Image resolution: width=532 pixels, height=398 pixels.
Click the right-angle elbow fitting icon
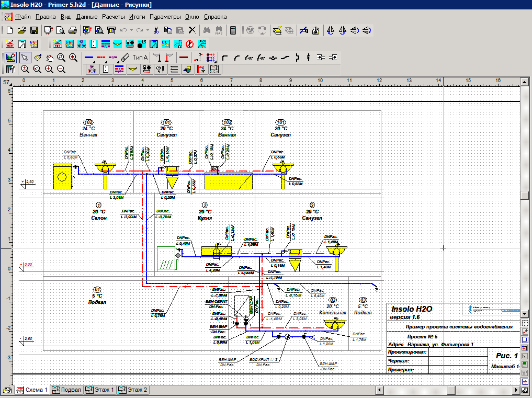coord(224,58)
